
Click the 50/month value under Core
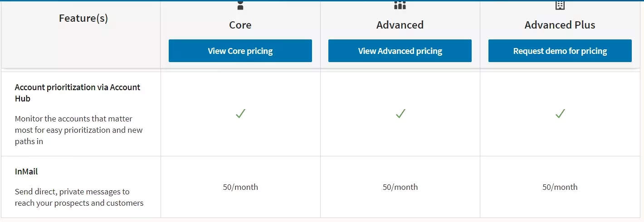coord(240,187)
